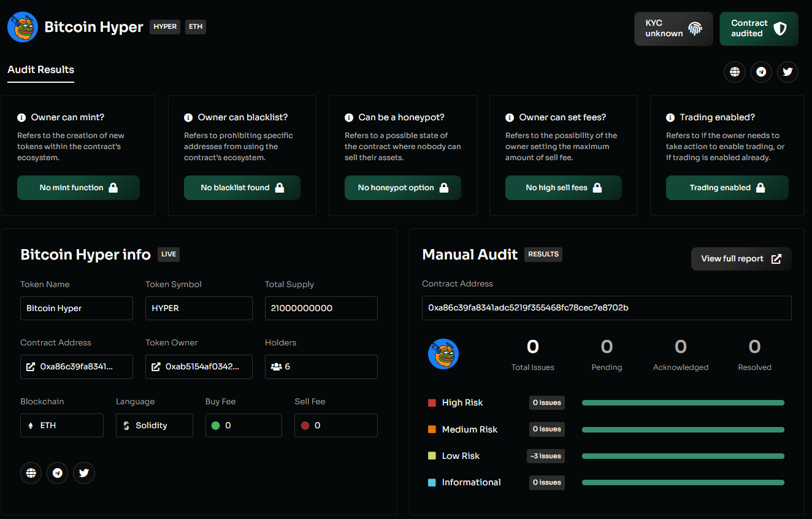Image resolution: width=812 pixels, height=519 pixels.
Task: Click the Manual Audit contract address field
Action: tap(606, 308)
